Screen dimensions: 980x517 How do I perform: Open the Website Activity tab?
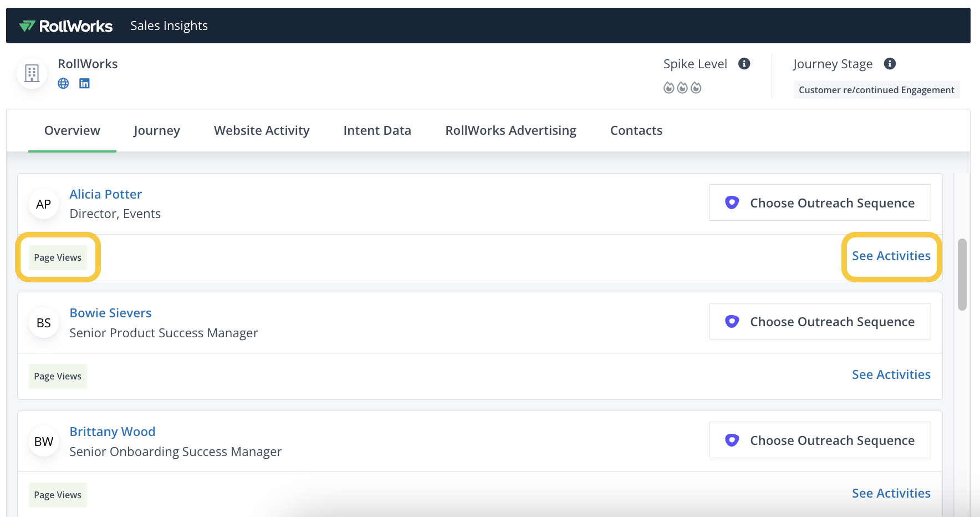tap(262, 130)
